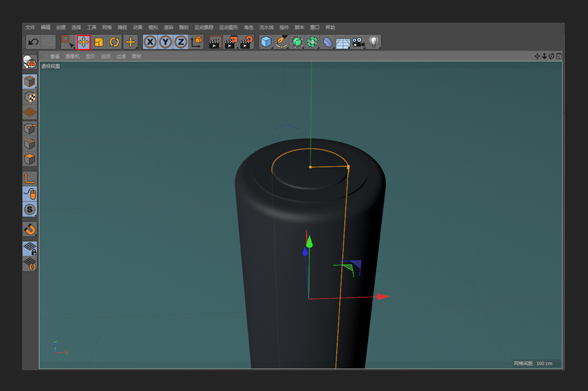This screenshot has height=391, width=588.
Task: Open the render settings clapperboard with gear
Action: (246, 42)
